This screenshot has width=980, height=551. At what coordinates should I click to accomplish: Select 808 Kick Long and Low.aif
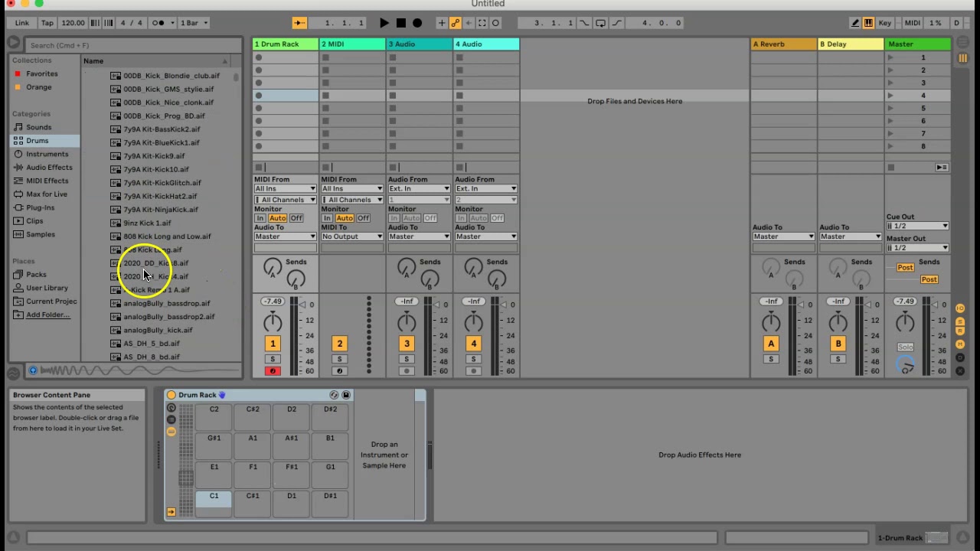[x=167, y=236]
